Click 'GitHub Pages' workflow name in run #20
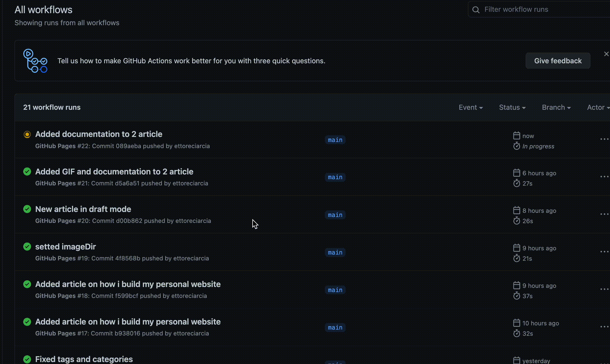Screen dimensions: 610x364 coord(55,221)
